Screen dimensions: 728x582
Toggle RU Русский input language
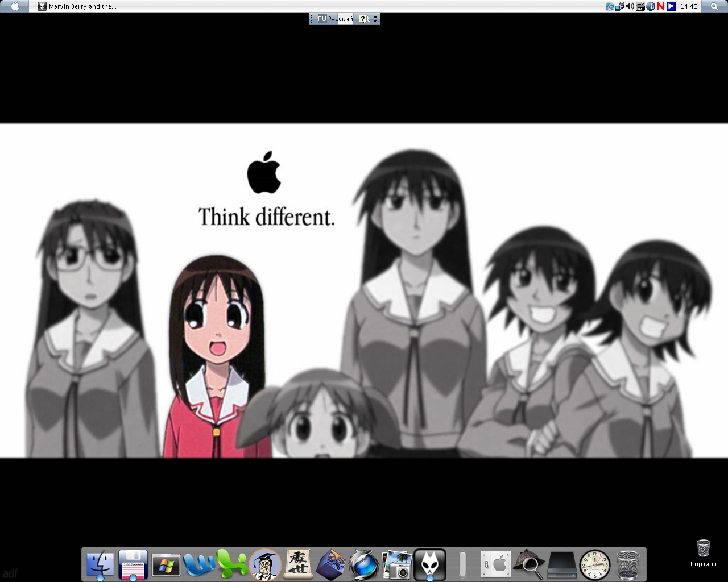click(x=335, y=19)
